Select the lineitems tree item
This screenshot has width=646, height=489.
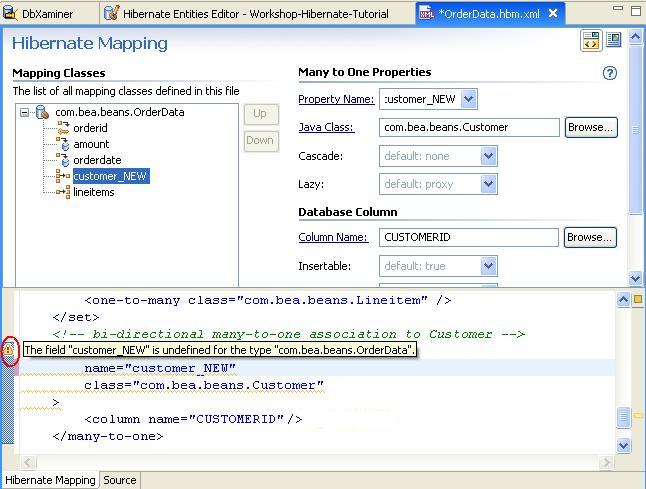coord(94,192)
